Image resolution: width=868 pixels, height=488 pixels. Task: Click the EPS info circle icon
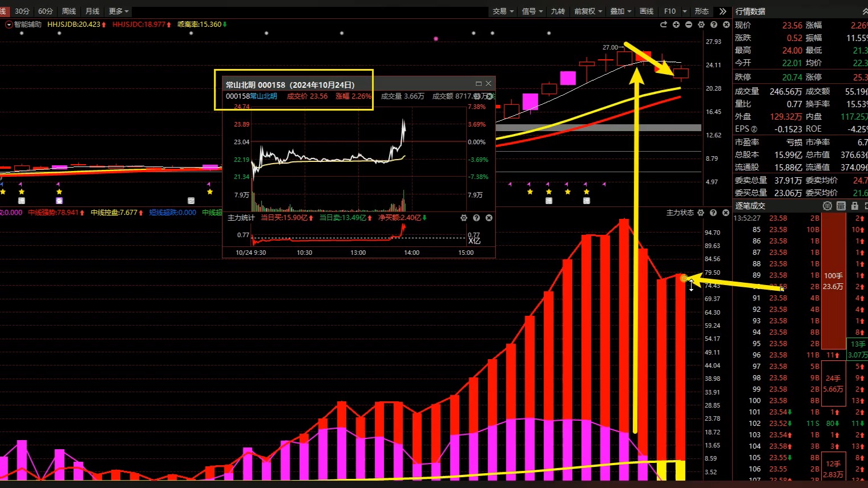(x=754, y=129)
